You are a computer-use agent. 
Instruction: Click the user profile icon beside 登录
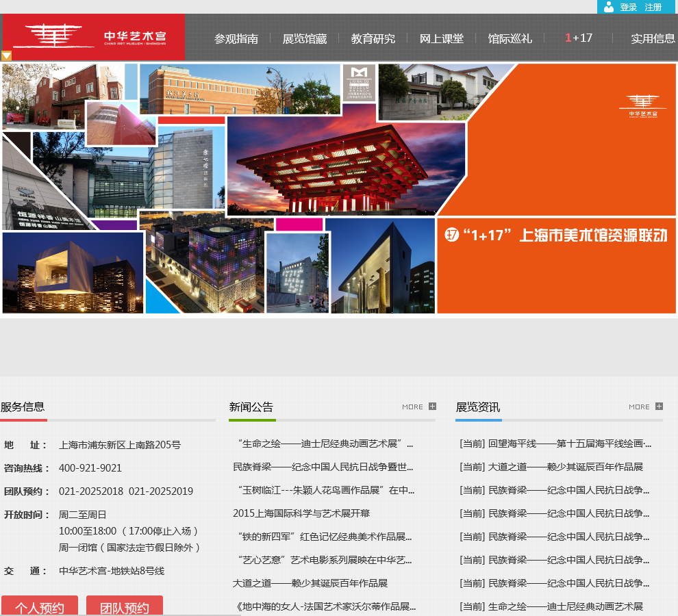pyautogui.click(x=609, y=7)
